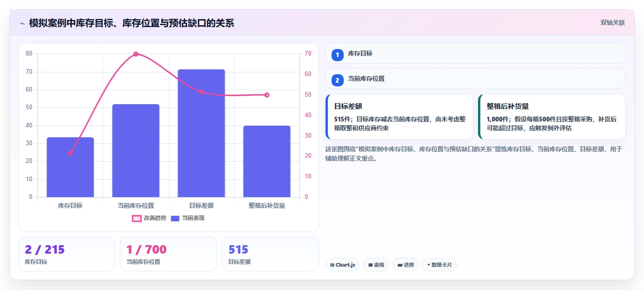This screenshot has width=644, height=290.
Task: Click the left axis value 80
Action: (29, 54)
